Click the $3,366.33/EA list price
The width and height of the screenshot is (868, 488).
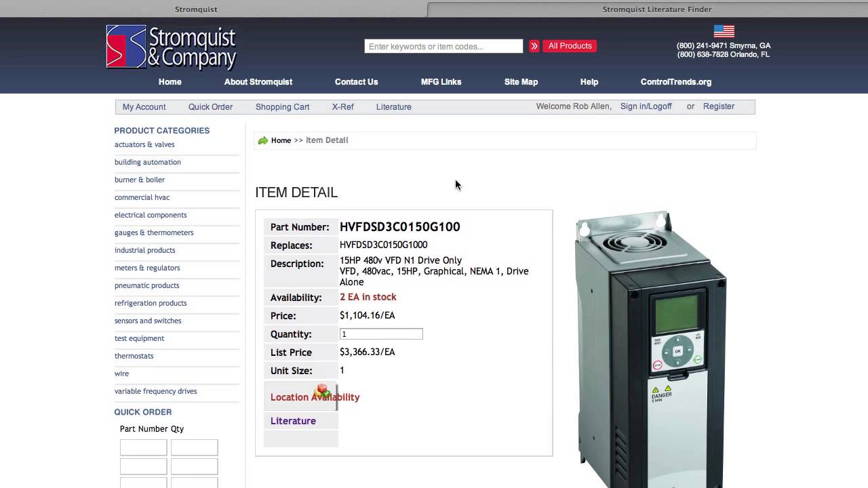(367, 352)
